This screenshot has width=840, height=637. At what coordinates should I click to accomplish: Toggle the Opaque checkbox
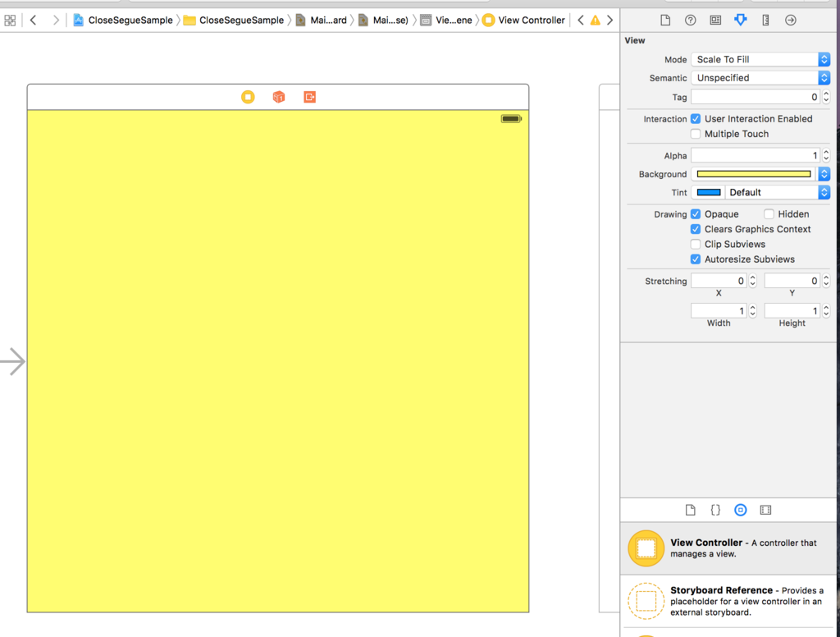[x=696, y=214]
